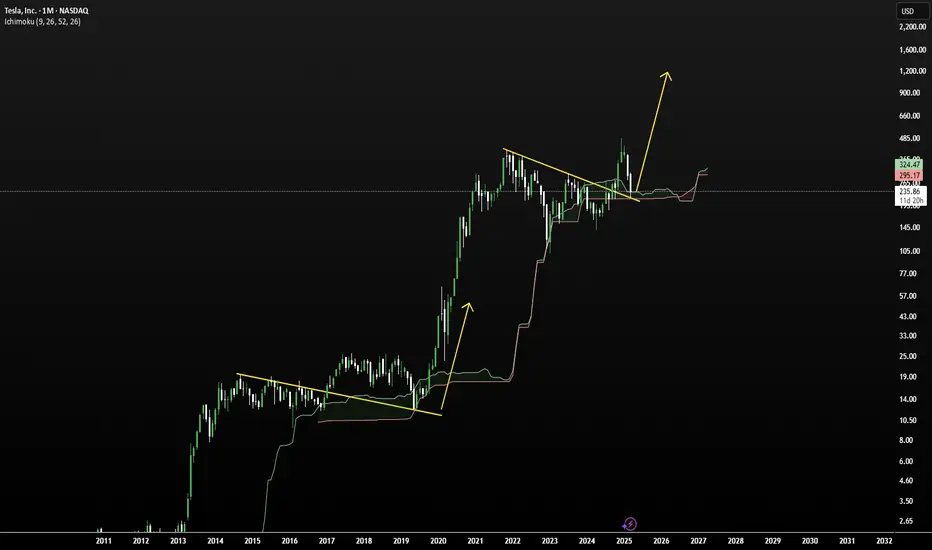Screen dimensions: 932x550
Task: Click the 660.00 price axis label
Action: click(909, 116)
